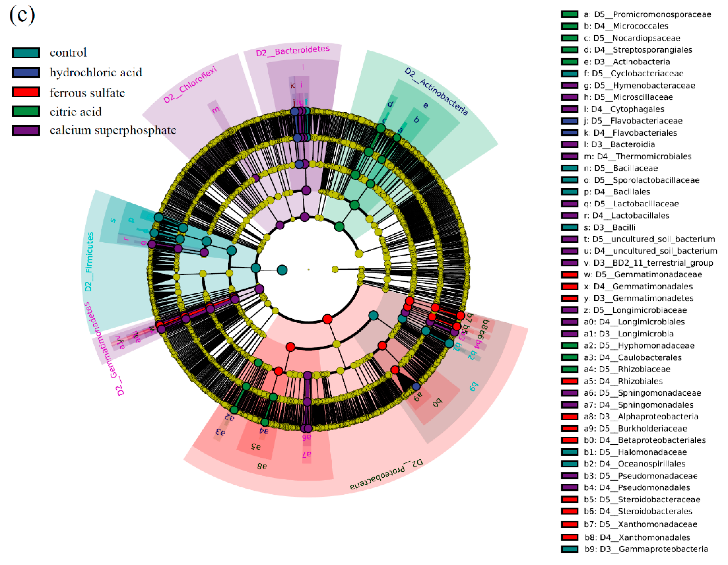Click the teal swatch beside n: D5__Bacillaceae
The image size is (728, 565).
click(x=569, y=168)
